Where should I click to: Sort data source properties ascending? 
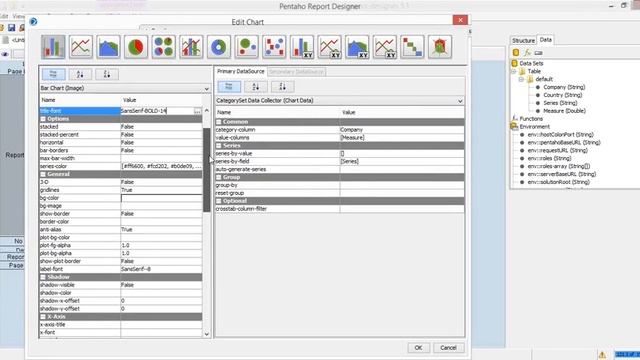(256, 87)
